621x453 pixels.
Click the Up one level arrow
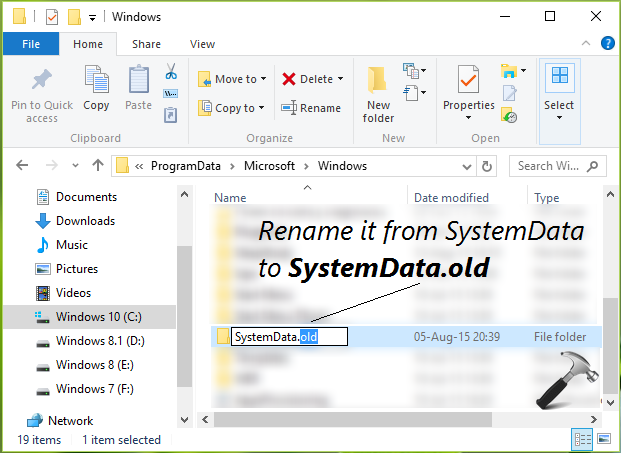98,165
